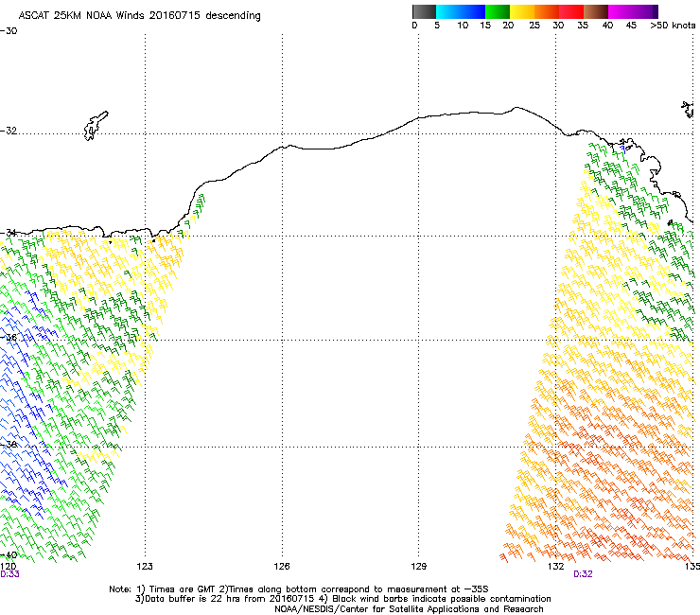700x615 pixels.
Task: Click the dark purple 45-50 knots swatch
Action: pyautogui.click(x=645, y=11)
